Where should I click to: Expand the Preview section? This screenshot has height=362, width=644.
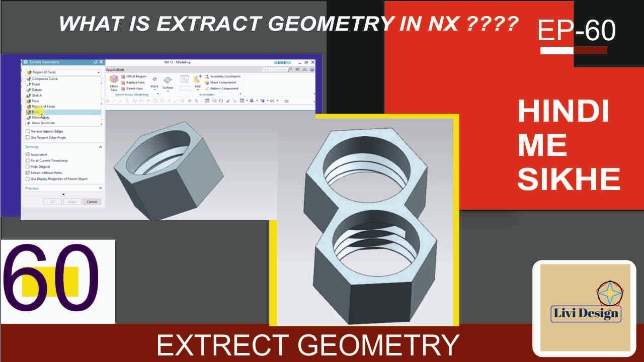pos(100,188)
